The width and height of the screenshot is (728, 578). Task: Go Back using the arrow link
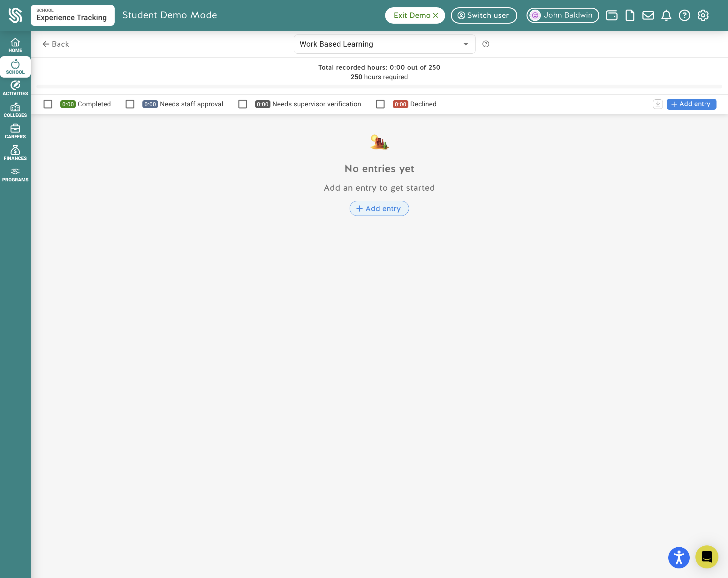(56, 44)
